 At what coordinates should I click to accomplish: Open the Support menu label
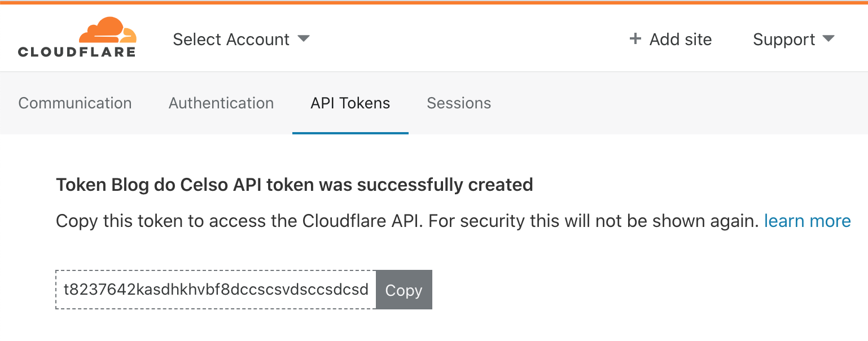[784, 40]
